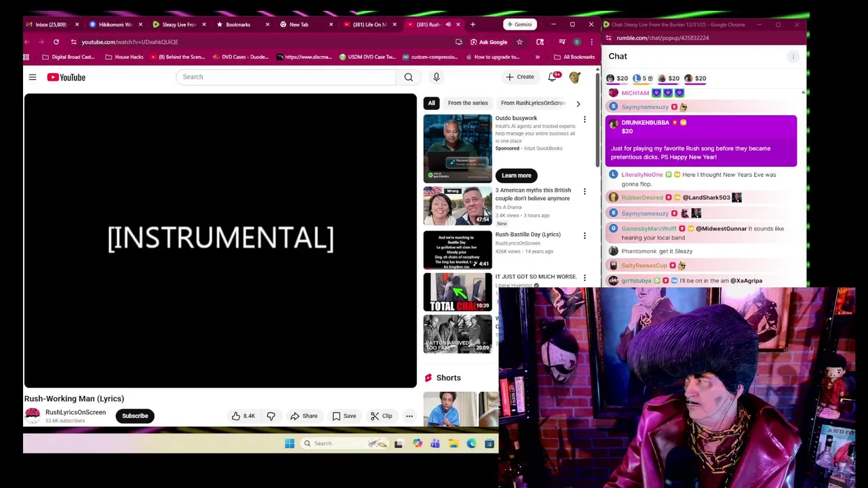This screenshot has width=868, height=488.
Task: Click DRUNKENBUBBA username in Rumble chat
Action: click(645, 123)
